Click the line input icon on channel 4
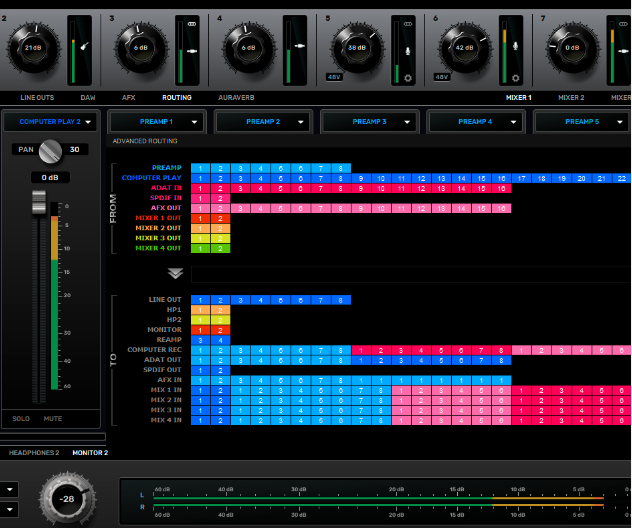 coord(300,46)
